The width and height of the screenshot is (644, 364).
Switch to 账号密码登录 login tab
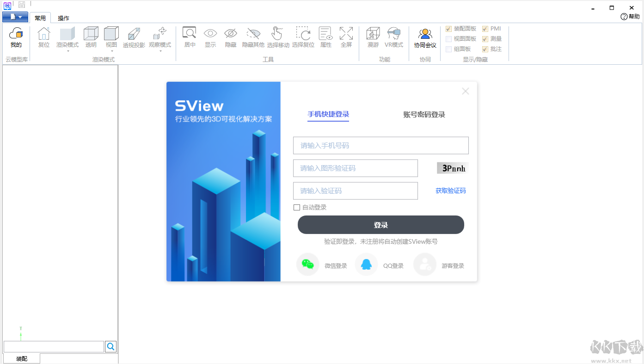point(425,115)
